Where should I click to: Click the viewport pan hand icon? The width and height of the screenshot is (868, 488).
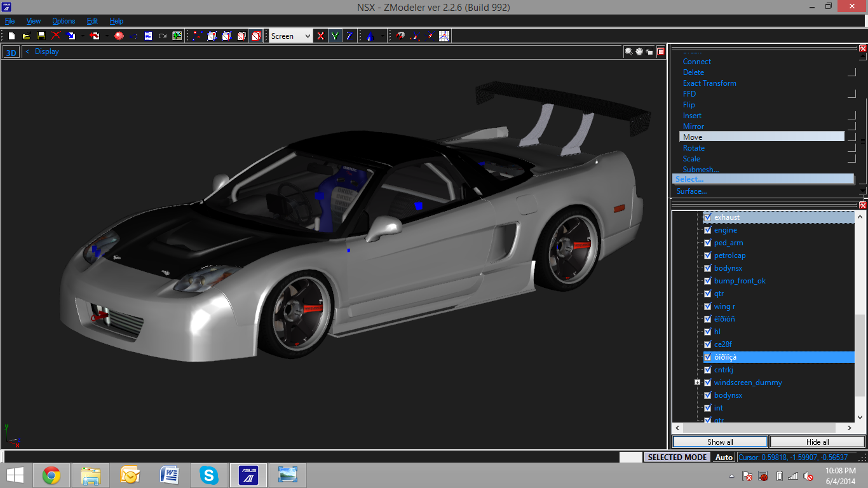coord(639,51)
